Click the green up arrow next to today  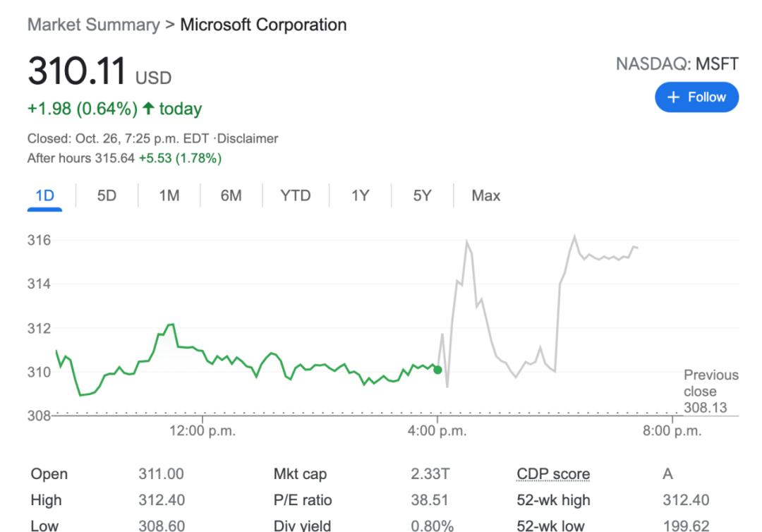point(146,109)
